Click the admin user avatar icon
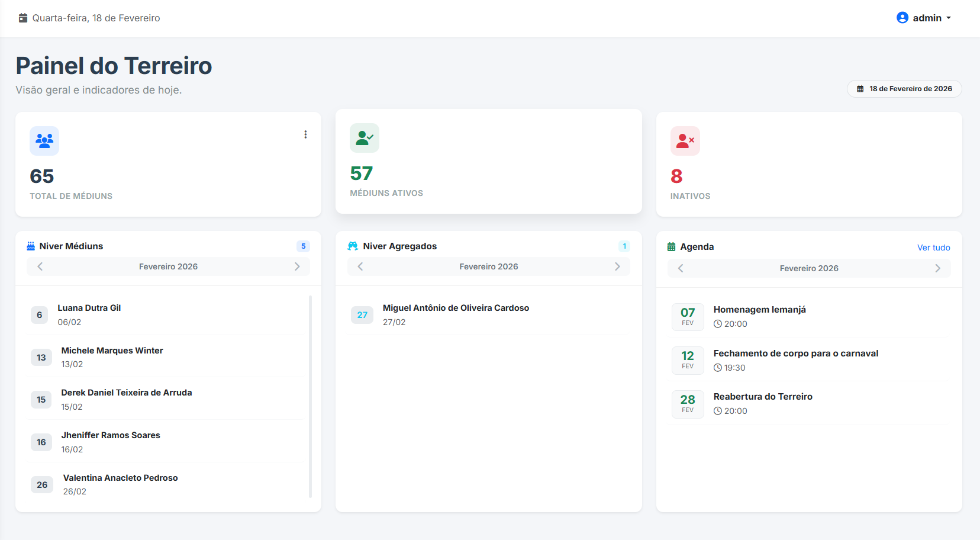This screenshot has height=540, width=980. pos(902,18)
